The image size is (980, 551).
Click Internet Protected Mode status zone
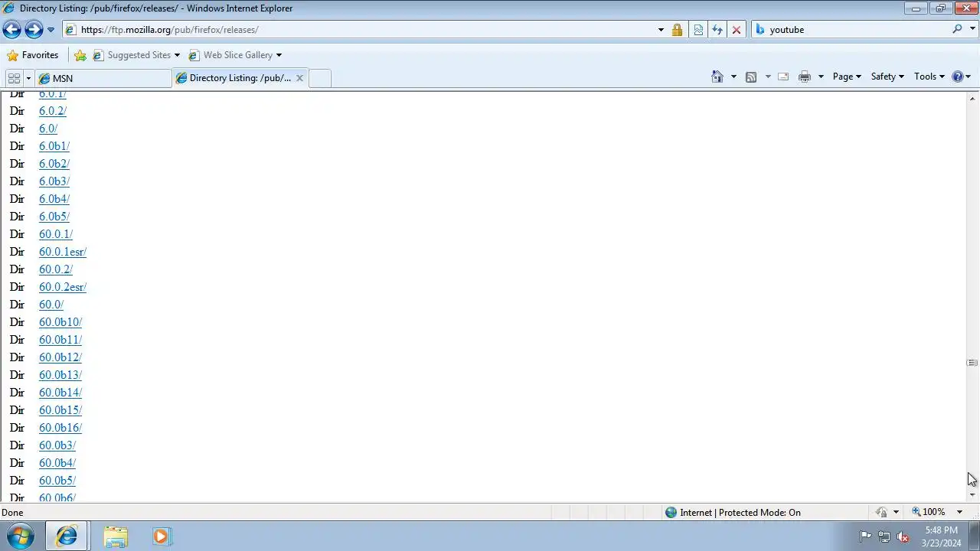tap(733, 513)
